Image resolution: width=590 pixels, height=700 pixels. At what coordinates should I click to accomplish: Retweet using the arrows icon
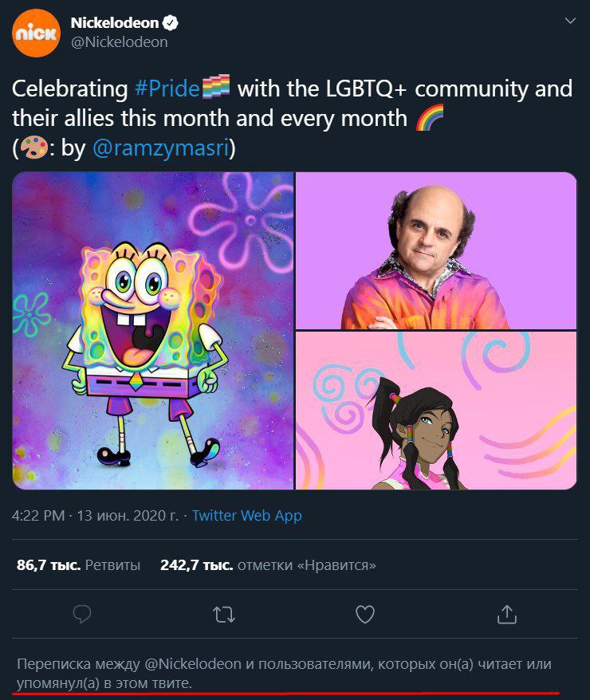click(x=224, y=614)
